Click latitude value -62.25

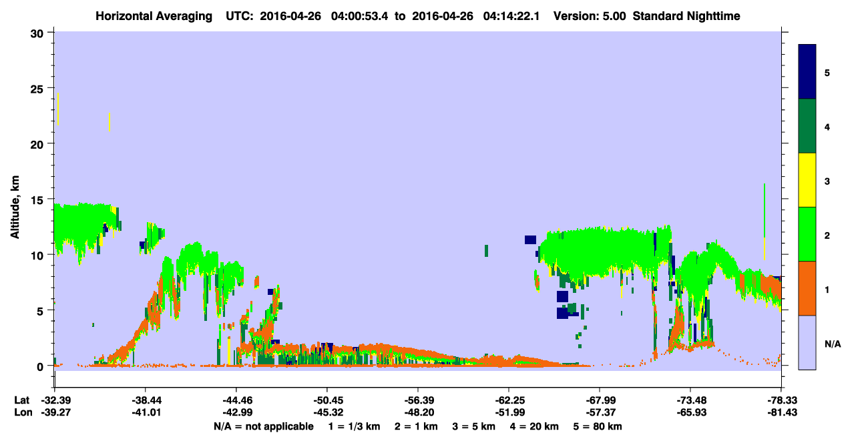tap(509, 400)
